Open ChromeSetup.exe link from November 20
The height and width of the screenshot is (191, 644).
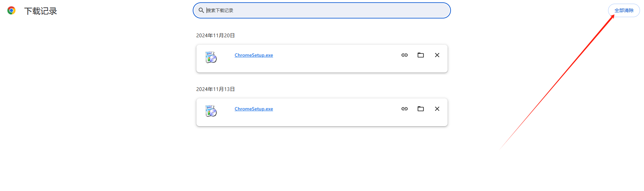(x=254, y=55)
